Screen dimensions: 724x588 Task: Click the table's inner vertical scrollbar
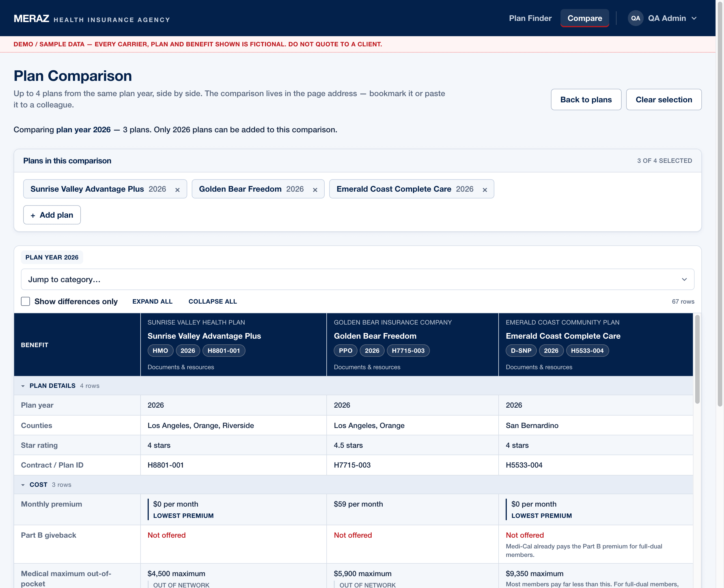[697, 359]
